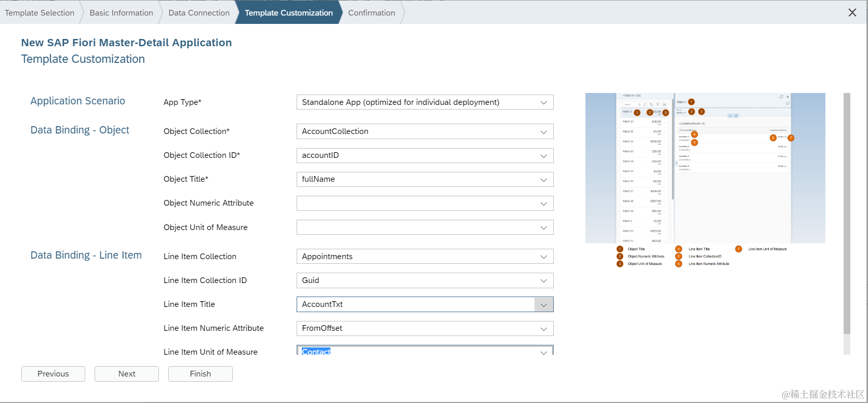Screen dimensions: 868x403
Task: Close the wizard with the X icon
Action: click(852, 12)
